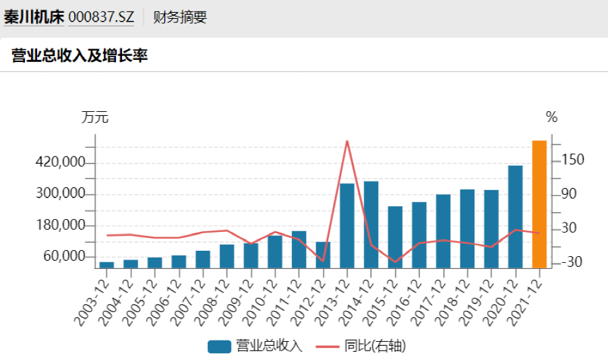Select the 2005-12 revenue bar
The image size is (608, 364).
tap(155, 263)
